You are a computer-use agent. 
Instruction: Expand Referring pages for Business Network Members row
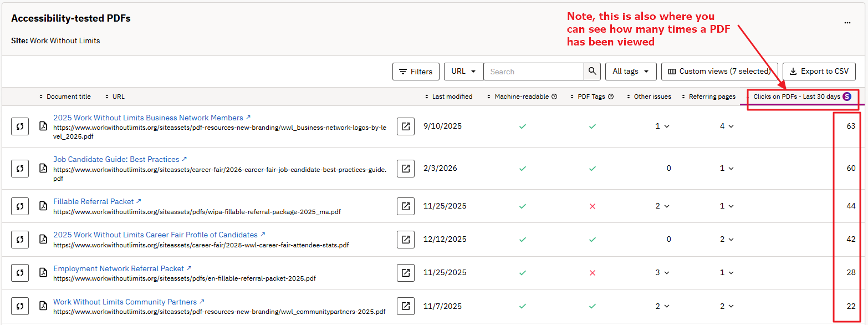click(727, 126)
